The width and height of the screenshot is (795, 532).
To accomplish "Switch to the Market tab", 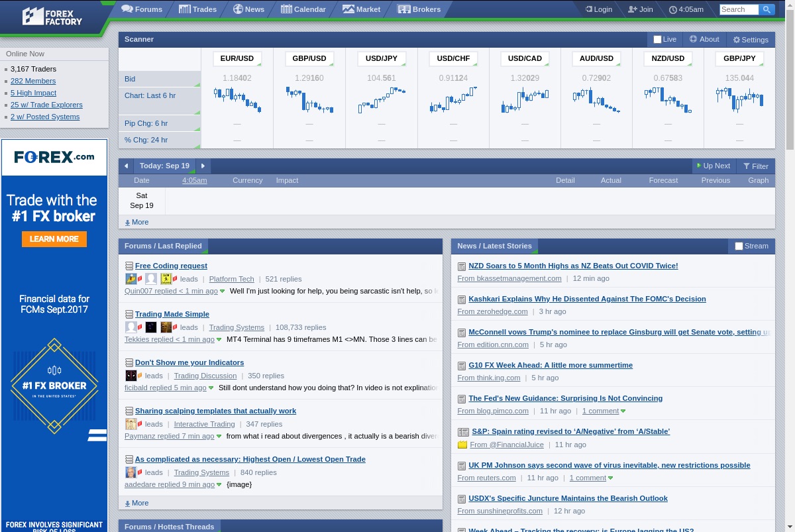I will [x=362, y=9].
